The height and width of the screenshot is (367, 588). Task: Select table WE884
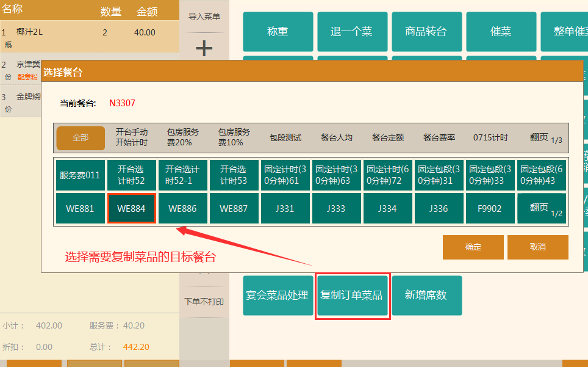[x=131, y=208]
